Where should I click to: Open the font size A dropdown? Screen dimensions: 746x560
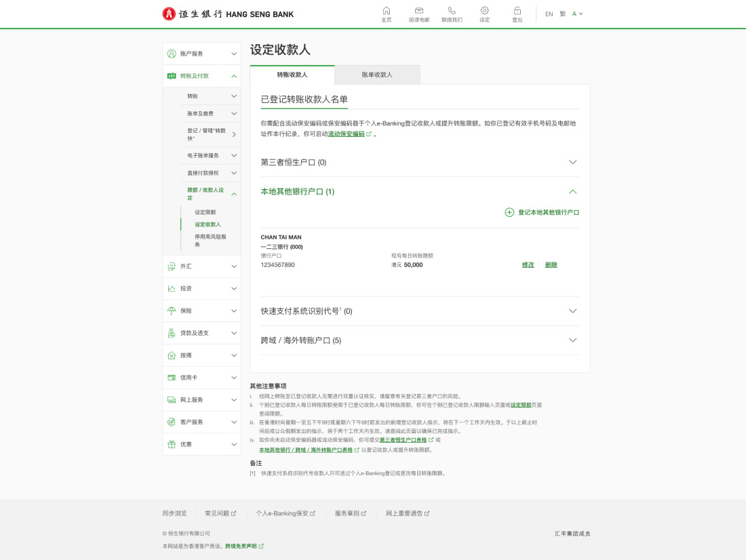pyautogui.click(x=577, y=14)
